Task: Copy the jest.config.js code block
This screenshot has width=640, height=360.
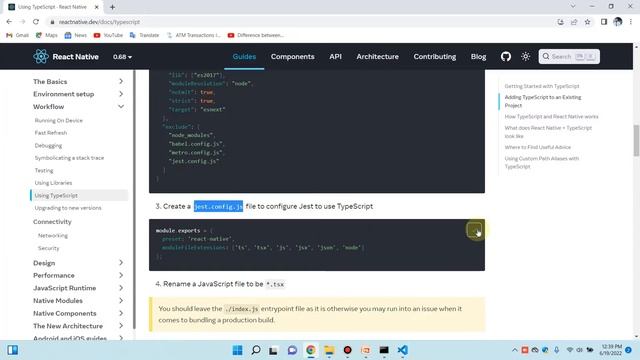Action: coord(474,231)
